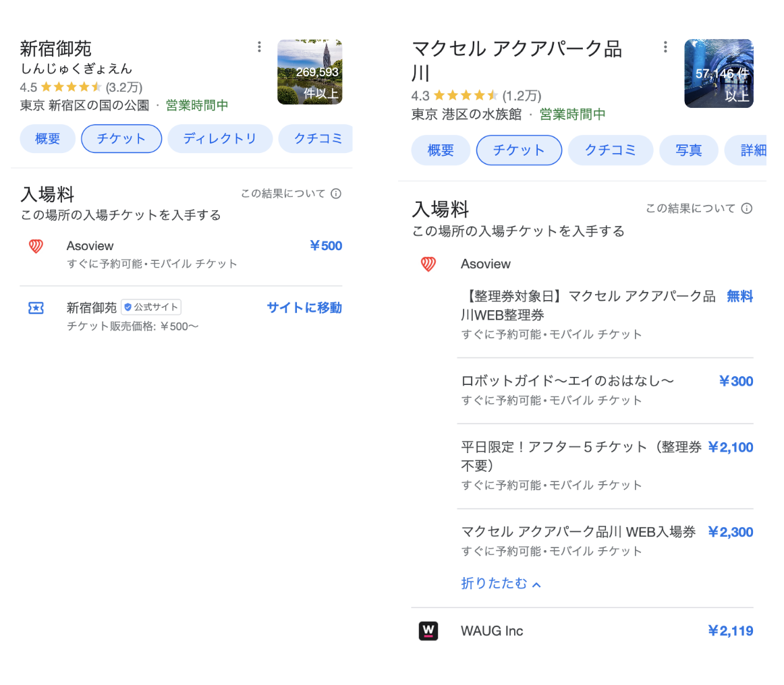The width and height of the screenshot is (784, 685).
Task: Click the ¥500 Asoview price link
Action: tap(326, 246)
